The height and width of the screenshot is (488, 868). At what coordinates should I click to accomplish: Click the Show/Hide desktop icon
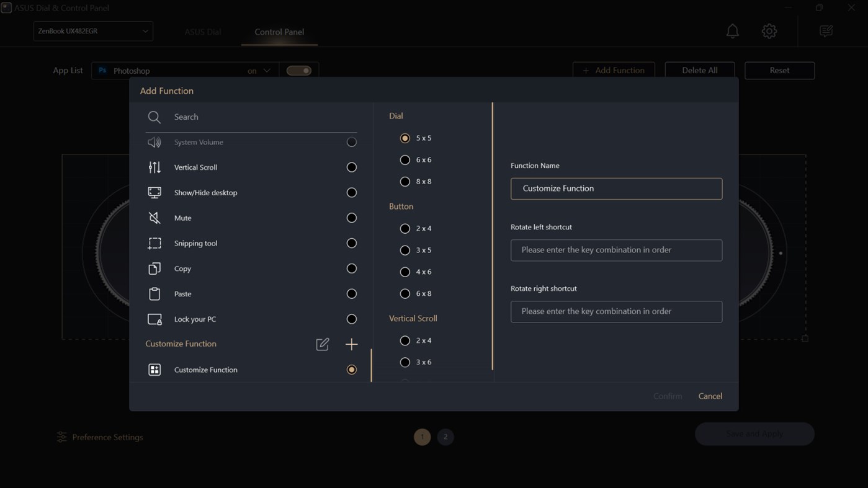154,192
